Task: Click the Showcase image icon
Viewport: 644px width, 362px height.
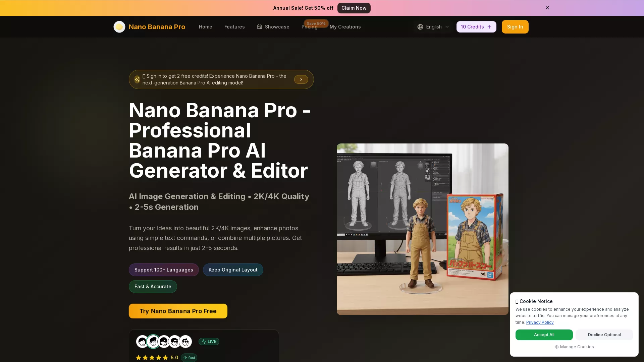Action: (260, 27)
